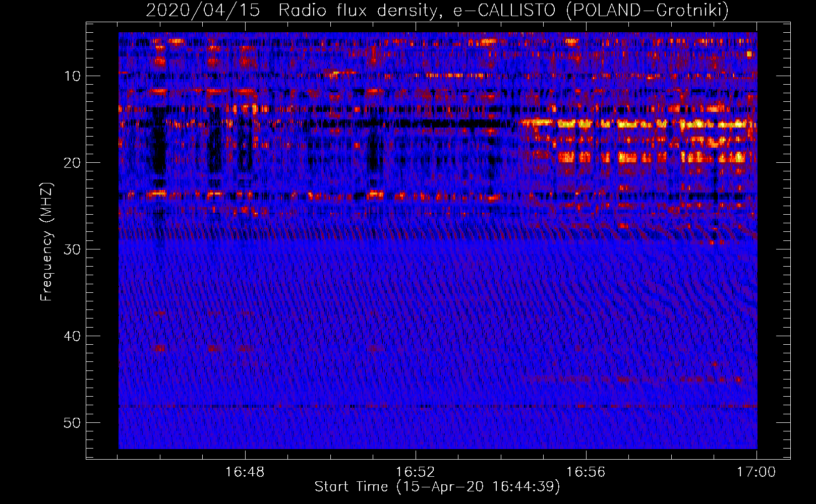Select the "Frequency (MHZ)" y-axis label
The height and width of the screenshot is (504, 816).
[x=46, y=242]
